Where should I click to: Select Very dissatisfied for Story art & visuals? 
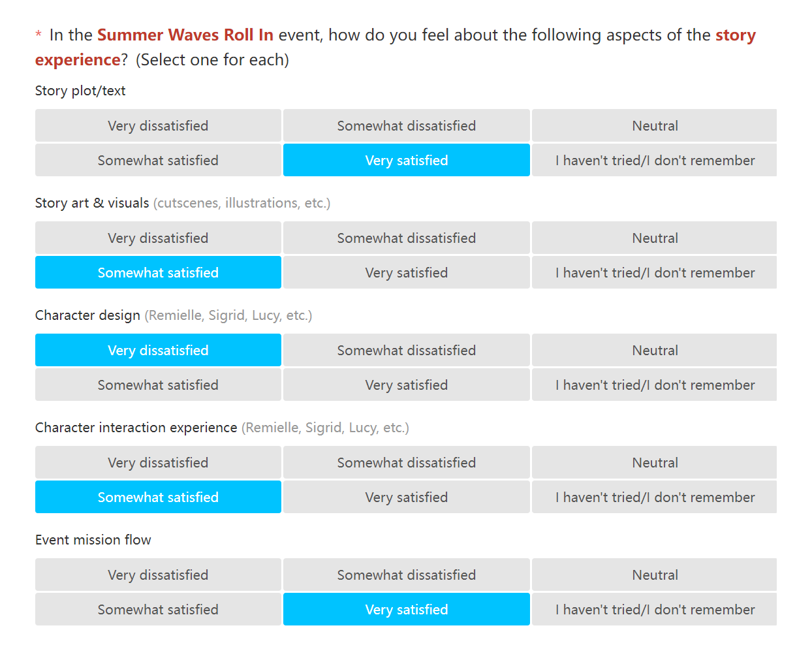coord(158,238)
